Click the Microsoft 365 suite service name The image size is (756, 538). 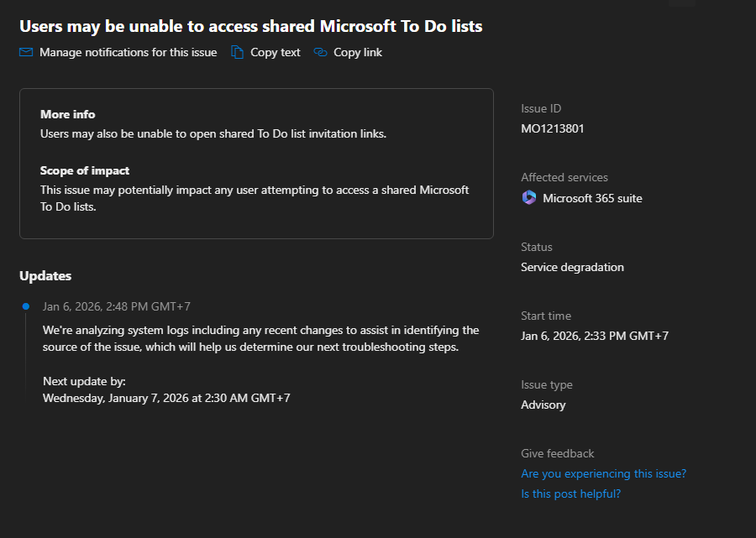592,198
